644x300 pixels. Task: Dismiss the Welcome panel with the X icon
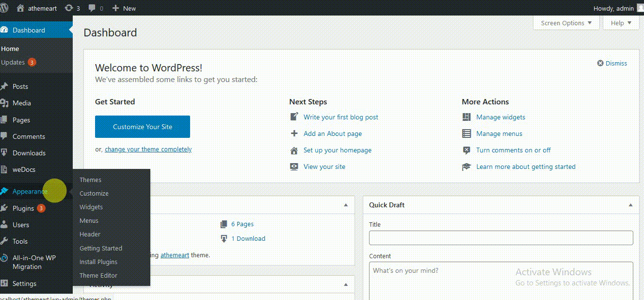(600, 63)
